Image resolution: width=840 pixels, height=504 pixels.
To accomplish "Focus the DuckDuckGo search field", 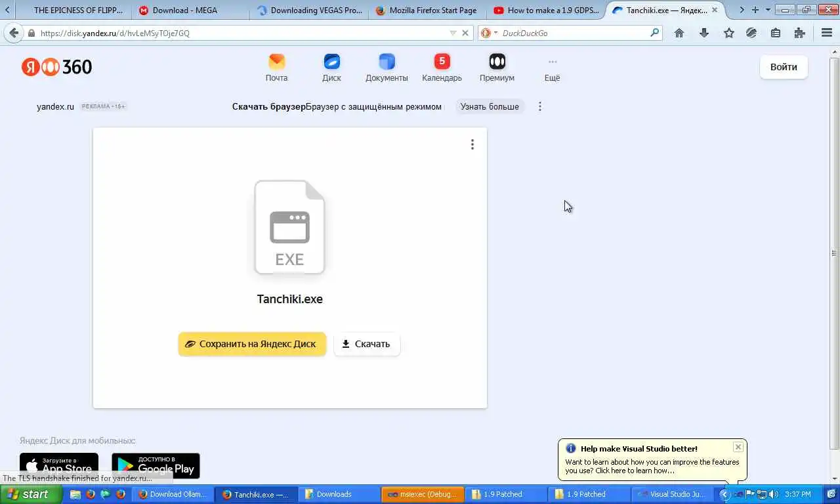I will point(574,33).
